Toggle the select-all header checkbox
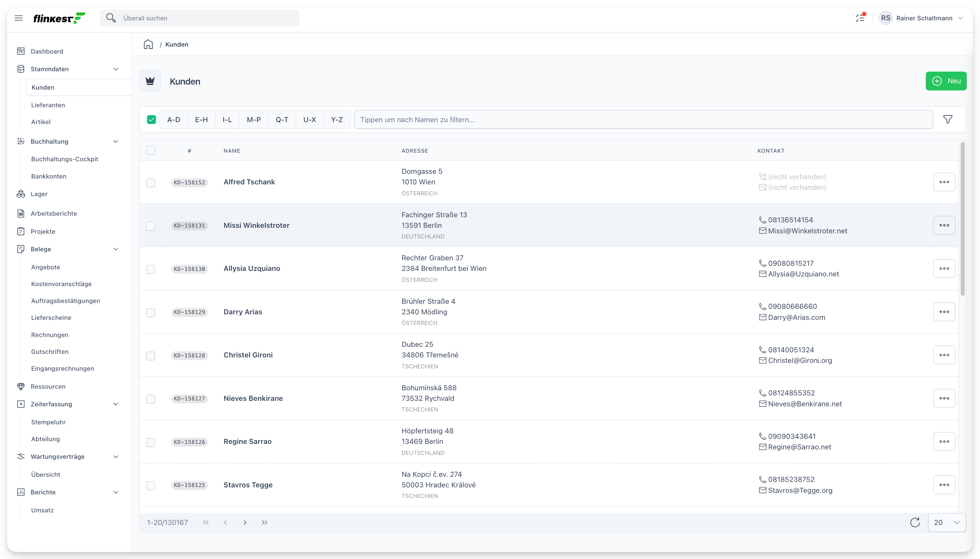Screen dimensions: 980x559 [151, 150]
